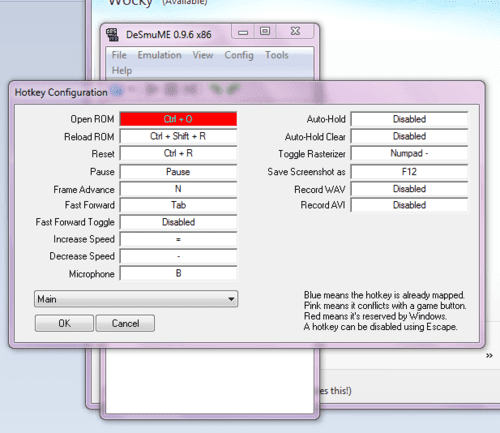Click the Microphone label
500x433 pixels.
click(x=92, y=274)
